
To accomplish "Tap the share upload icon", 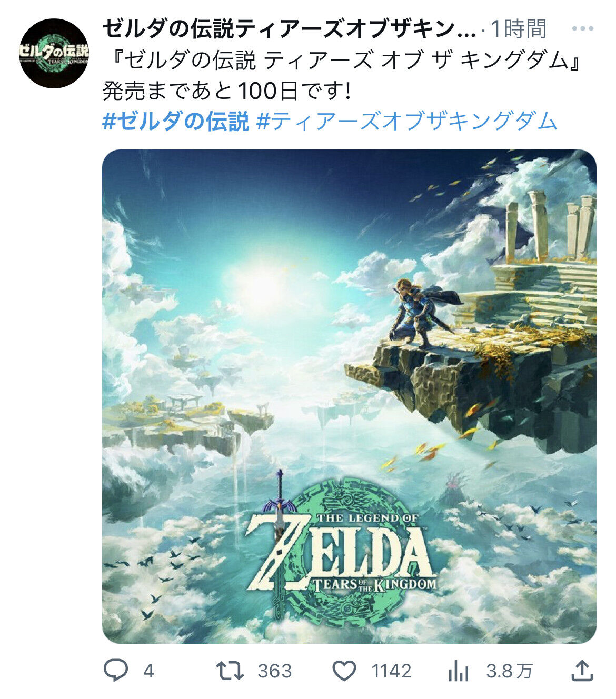I will (582, 671).
